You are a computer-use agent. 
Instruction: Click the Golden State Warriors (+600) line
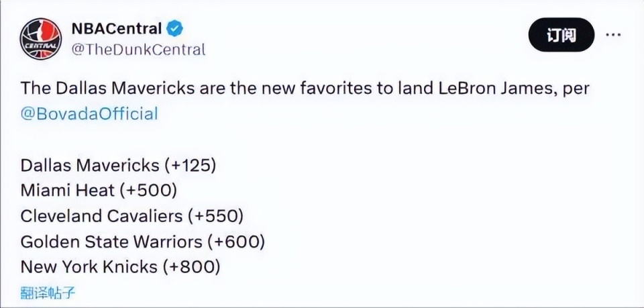pyautogui.click(x=142, y=242)
